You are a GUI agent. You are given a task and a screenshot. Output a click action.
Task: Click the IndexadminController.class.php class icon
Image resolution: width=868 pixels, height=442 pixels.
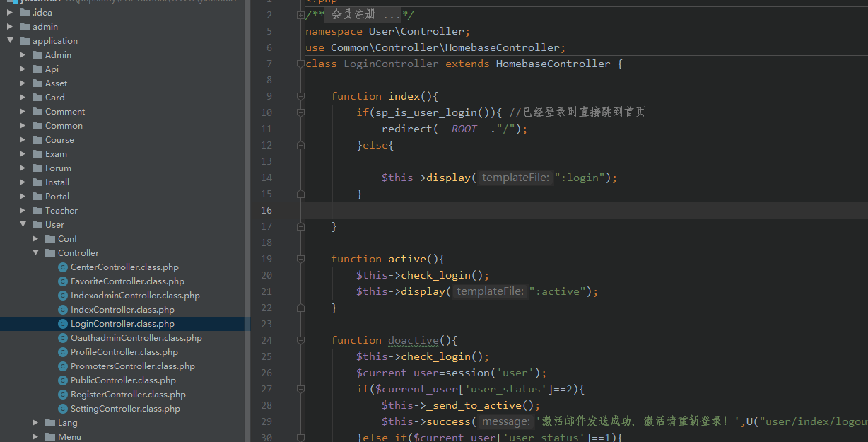[x=63, y=296]
